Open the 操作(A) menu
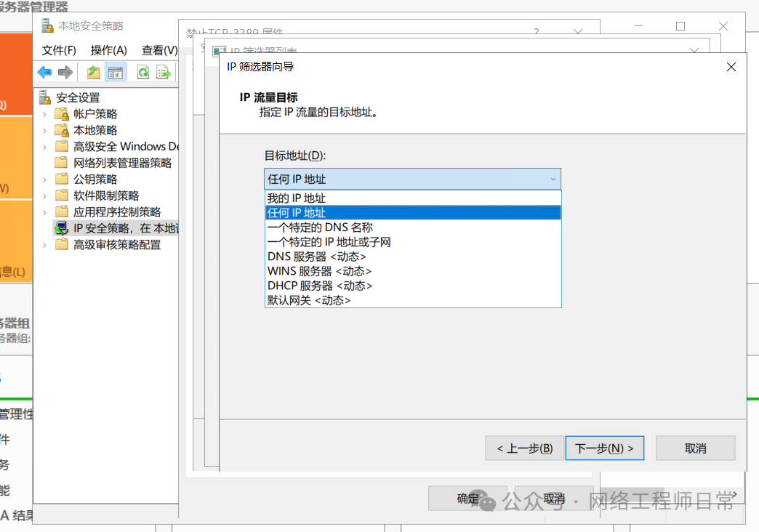 coord(108,50)
